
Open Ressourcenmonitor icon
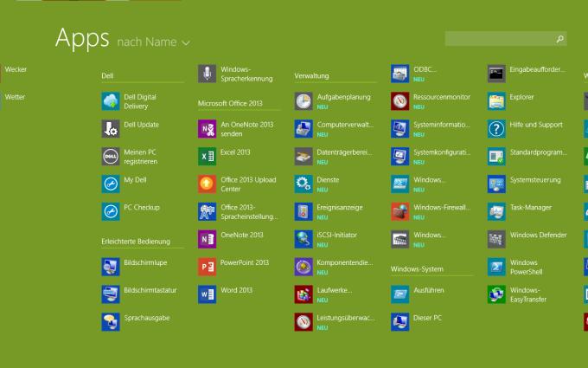[x=399, y=101]
